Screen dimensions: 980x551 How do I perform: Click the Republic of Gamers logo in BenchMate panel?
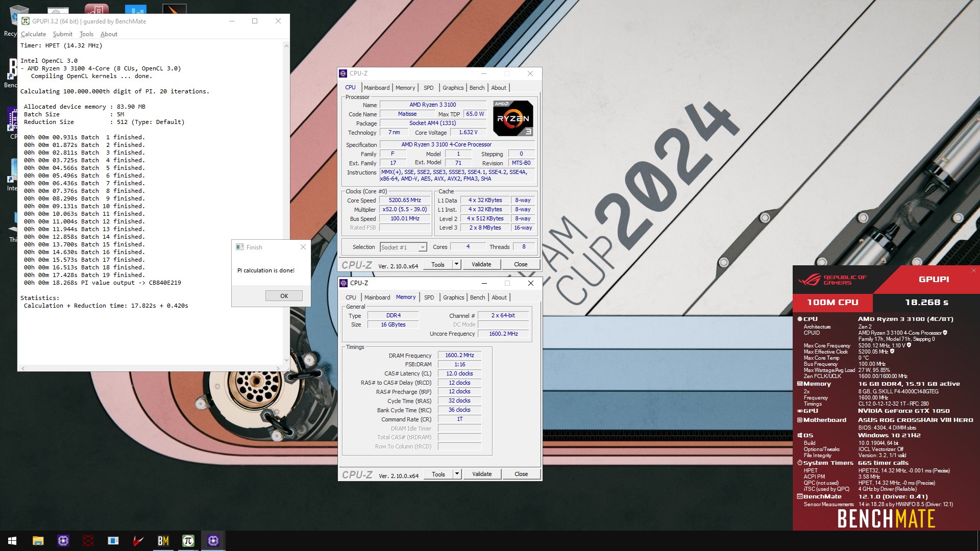832,280
